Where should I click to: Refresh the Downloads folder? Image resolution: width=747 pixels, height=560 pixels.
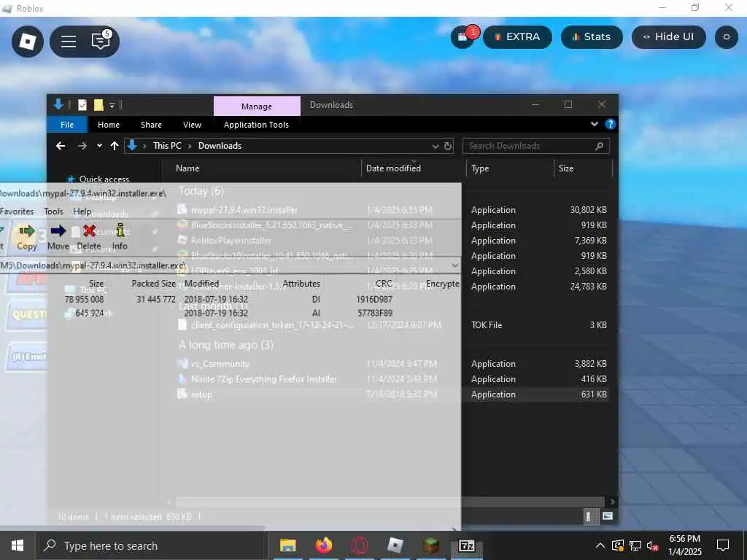(x=448, y=146)
